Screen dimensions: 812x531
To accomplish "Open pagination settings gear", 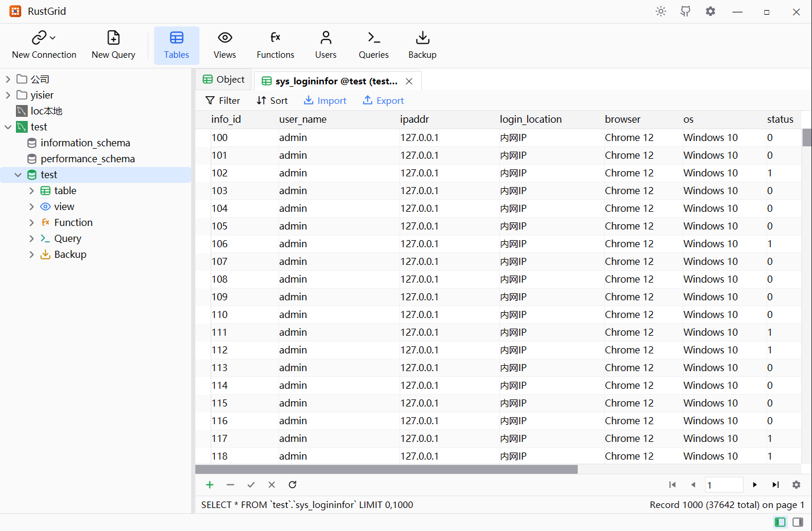I will click(796, 484).
